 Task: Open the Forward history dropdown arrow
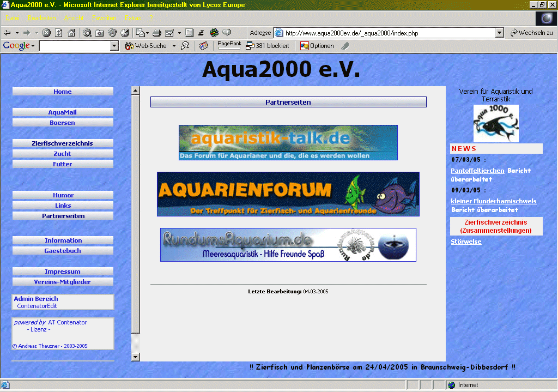37,33
